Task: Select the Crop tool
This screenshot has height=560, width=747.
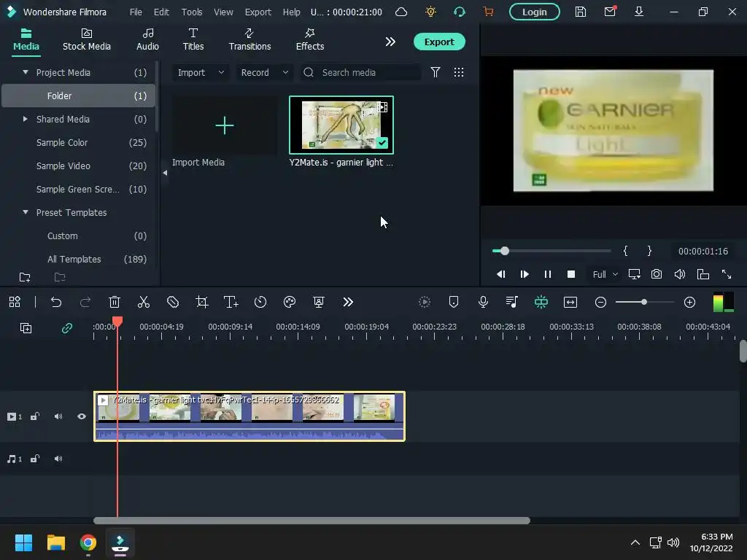Action: pos(202,302)
